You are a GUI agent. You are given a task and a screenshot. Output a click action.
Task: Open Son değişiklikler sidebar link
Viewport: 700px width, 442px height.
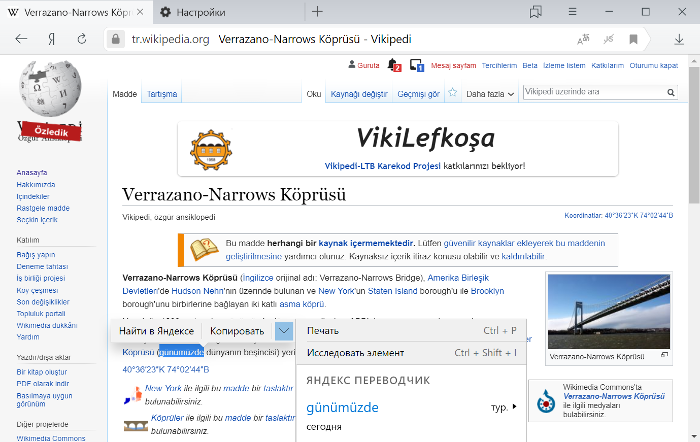point(43,302)
